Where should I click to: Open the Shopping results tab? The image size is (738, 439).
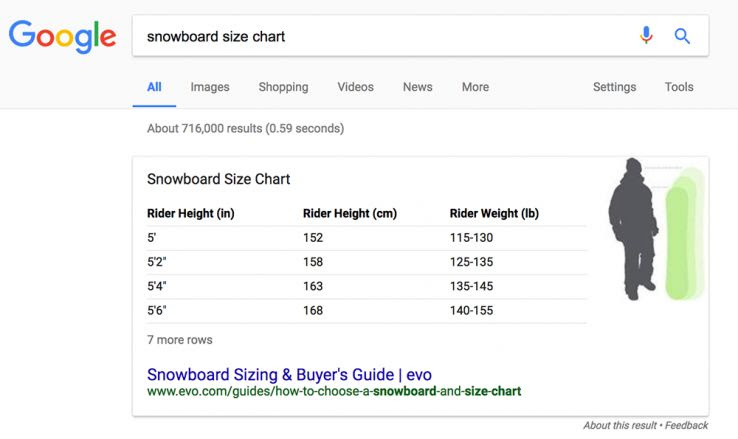pyautogui.click(x=283, y=87)
